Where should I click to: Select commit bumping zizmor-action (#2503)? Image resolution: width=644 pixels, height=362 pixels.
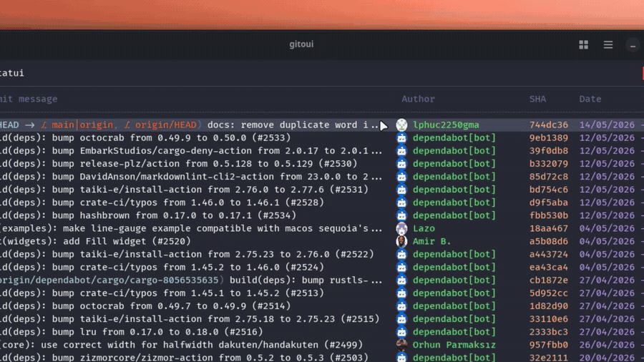185,358
